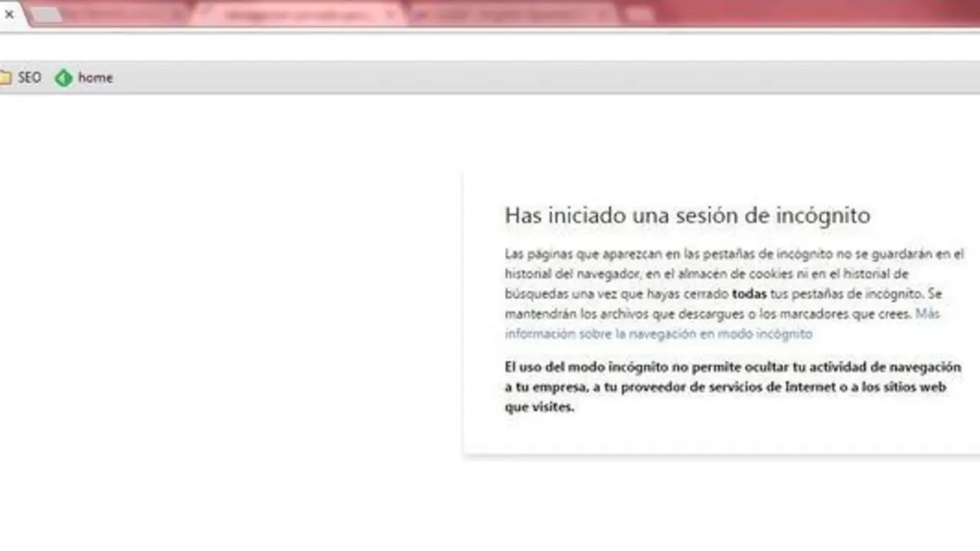Viewport: 980px width, 551px height.
Task: Open the home bookmark label
Action: click(x=95, y=77)
